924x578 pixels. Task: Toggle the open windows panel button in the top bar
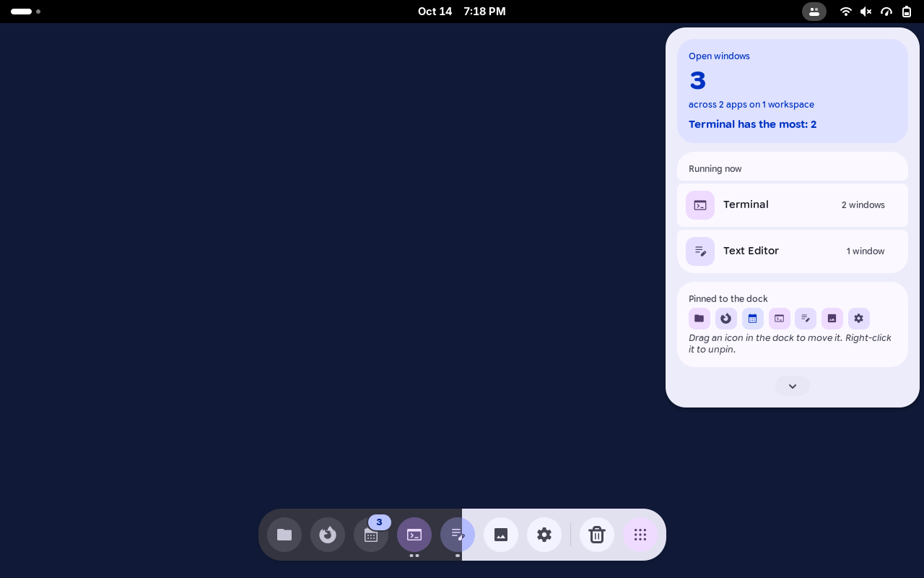pyautogui.click(x=814, y=12)
